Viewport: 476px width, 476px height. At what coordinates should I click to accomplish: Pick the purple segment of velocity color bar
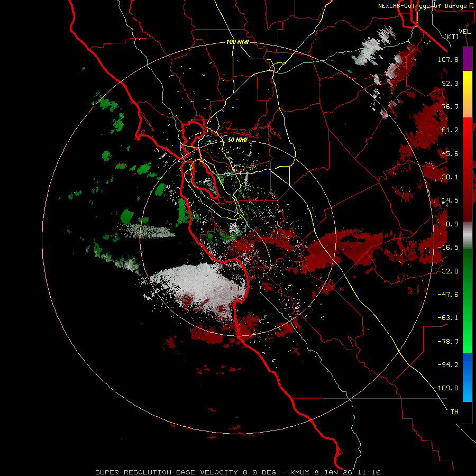point(467,59)
